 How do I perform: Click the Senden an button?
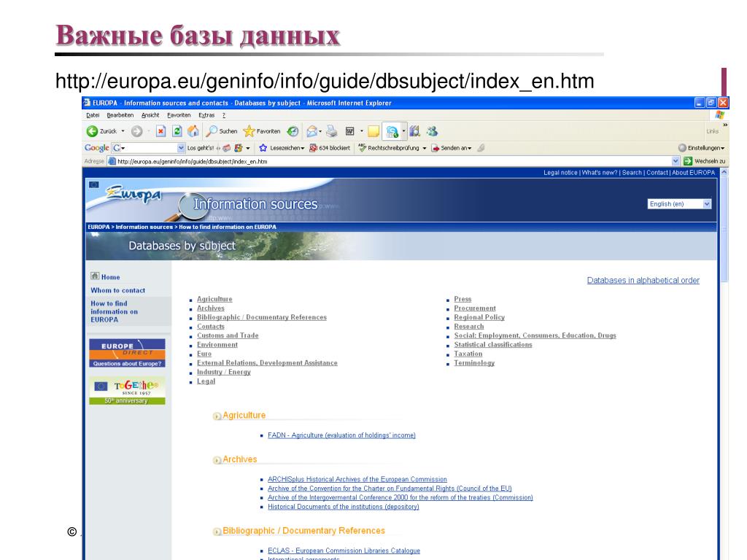coord(451,148)
